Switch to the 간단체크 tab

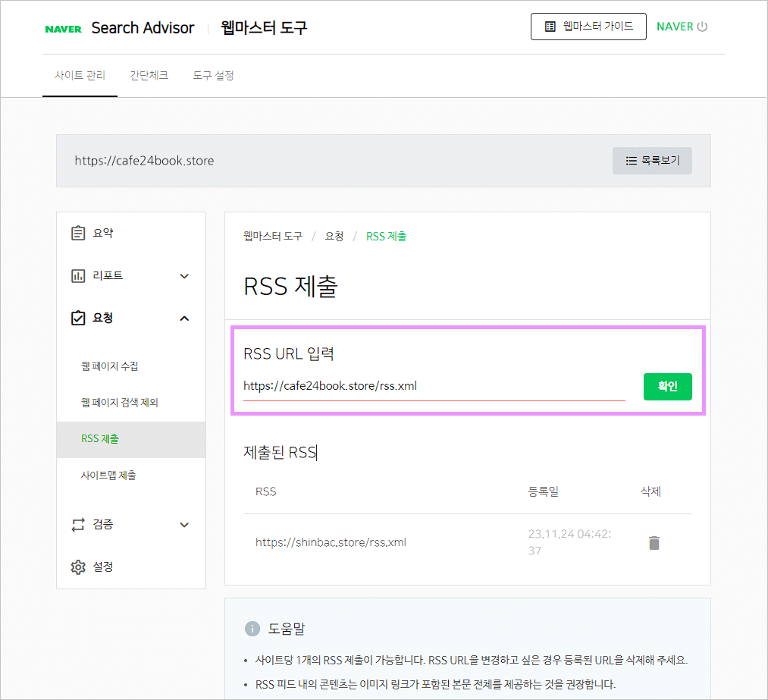tap(149, 75)
